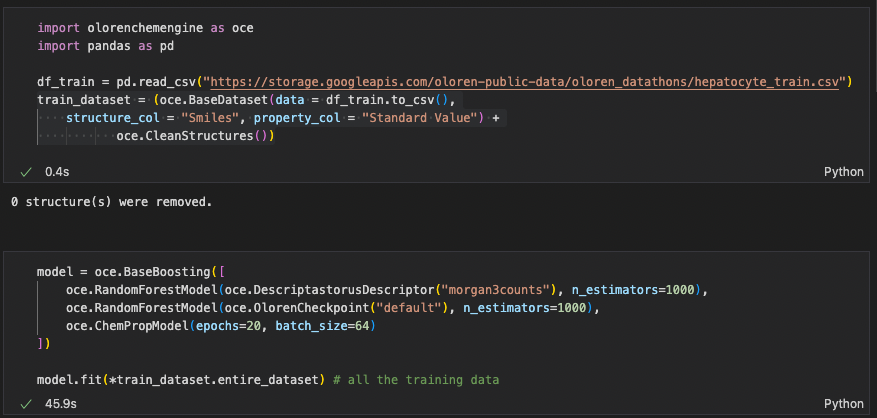Click 'train_dataset' variable assignment in first cell
877x418 pixels.
point(84,100)
